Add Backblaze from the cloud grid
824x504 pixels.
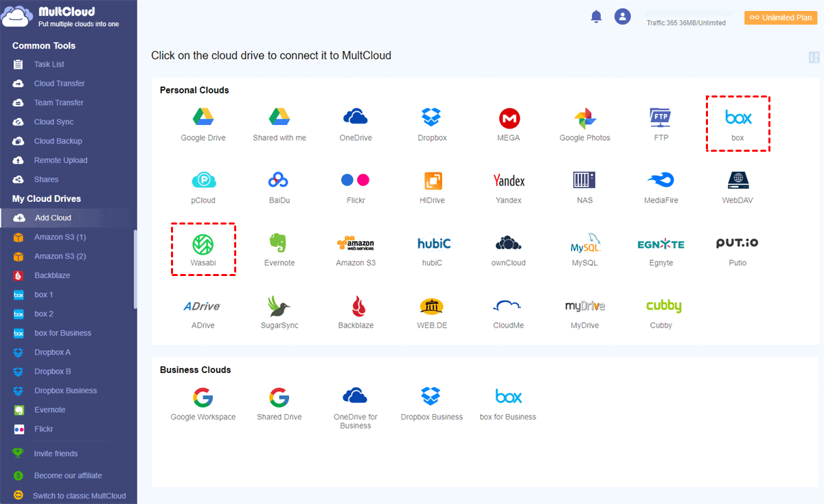tap(356, 312)
